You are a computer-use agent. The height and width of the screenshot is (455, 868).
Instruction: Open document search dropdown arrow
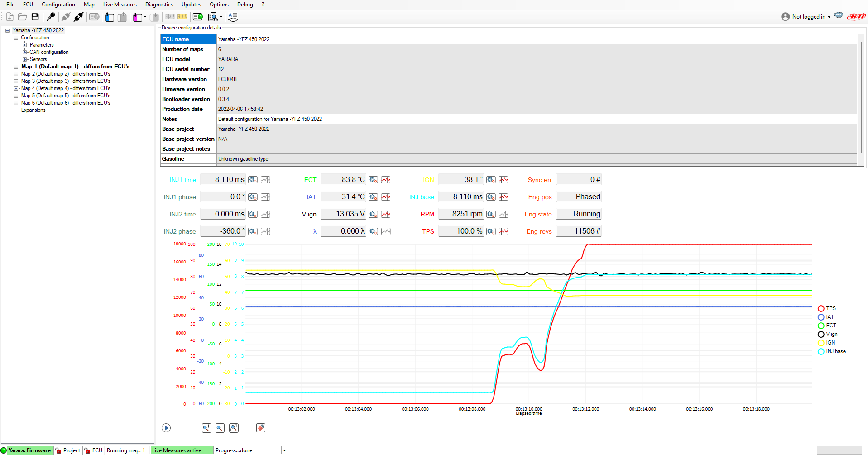pos(221,17)
